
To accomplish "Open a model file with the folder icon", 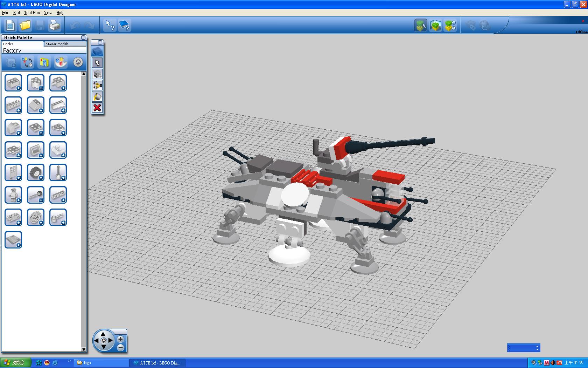I will tap(25, 25).
